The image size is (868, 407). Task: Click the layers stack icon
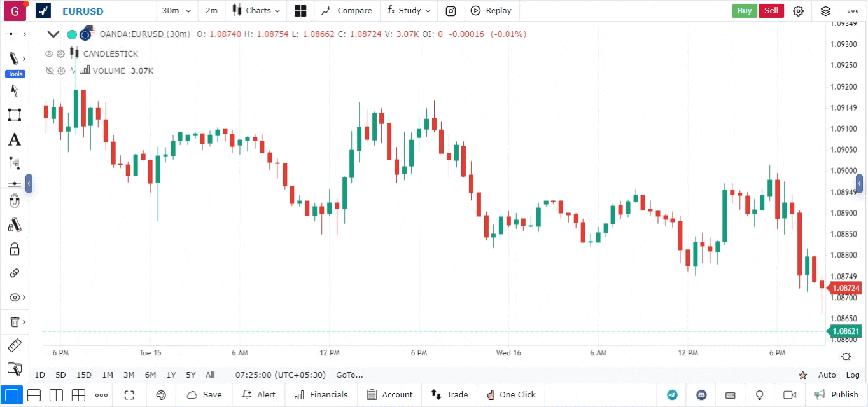[825, 11]
